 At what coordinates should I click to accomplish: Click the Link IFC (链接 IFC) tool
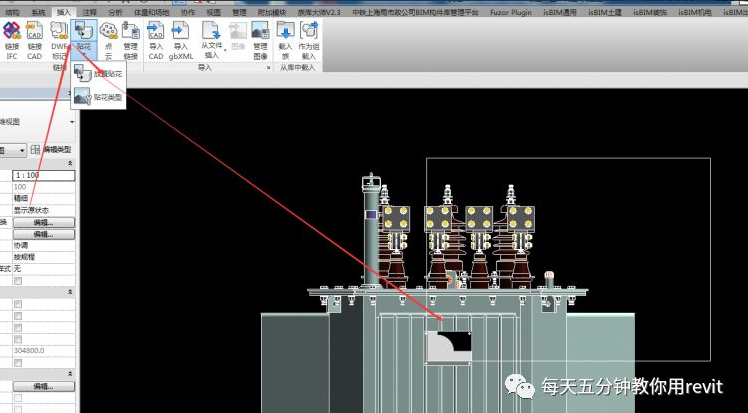11,41
